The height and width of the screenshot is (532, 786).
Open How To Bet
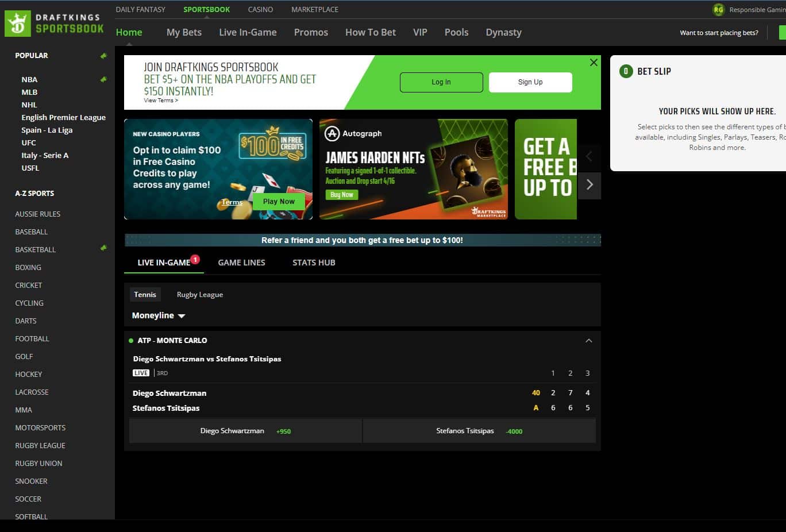coord(371,32)
